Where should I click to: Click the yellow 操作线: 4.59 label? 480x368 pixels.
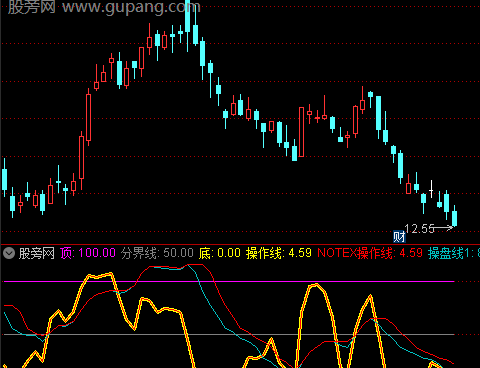tap(279, 253)
